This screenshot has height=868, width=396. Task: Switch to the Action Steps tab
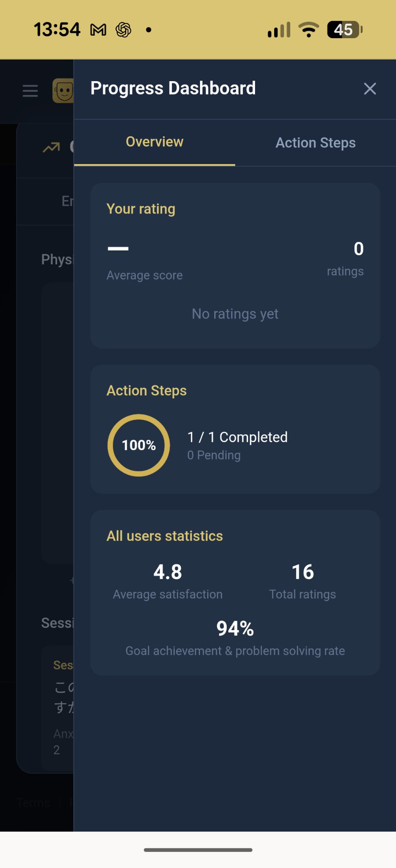(315, 143)
